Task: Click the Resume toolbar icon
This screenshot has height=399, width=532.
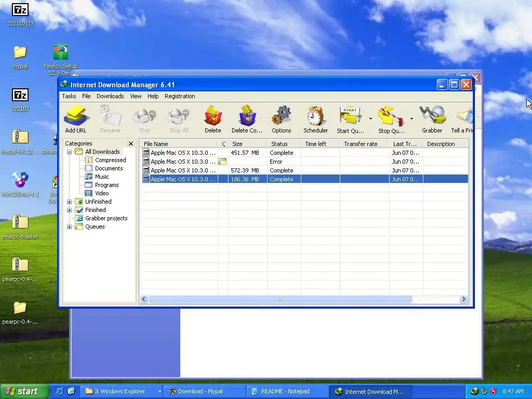Action: pos(110,119)
